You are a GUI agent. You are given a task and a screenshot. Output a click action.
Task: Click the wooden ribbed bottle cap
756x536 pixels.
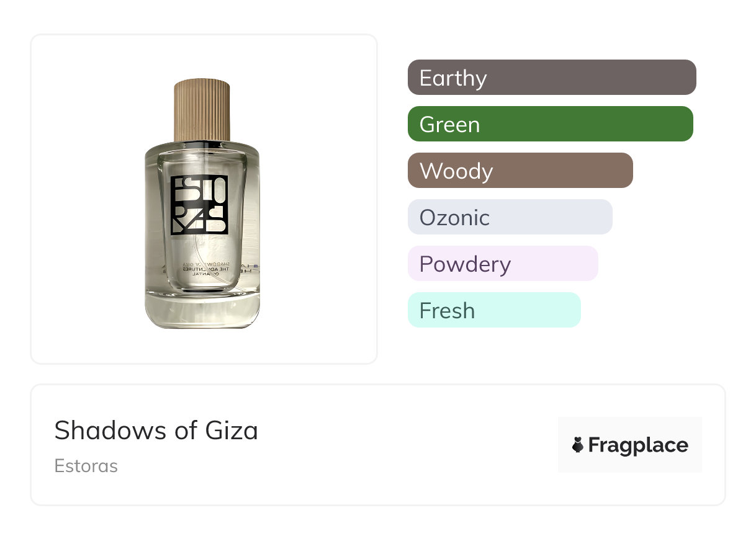click(x=202, y=109)
